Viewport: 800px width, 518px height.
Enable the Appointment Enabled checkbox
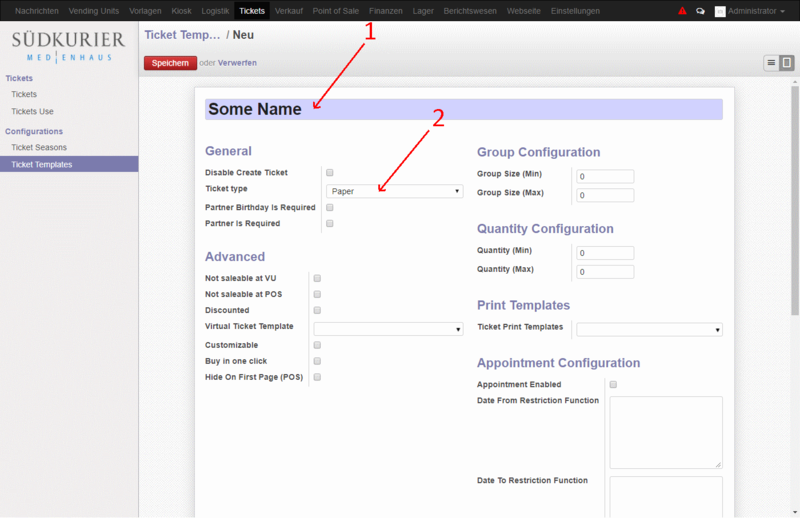coord(614,385)
